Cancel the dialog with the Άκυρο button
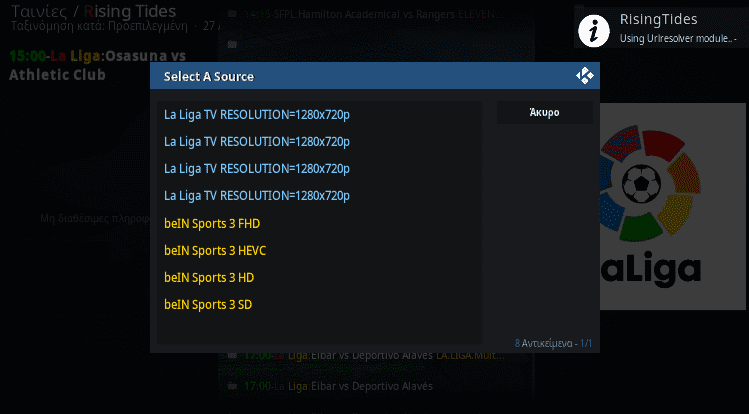The image size is (749, 414). click(x=545, y=113)
